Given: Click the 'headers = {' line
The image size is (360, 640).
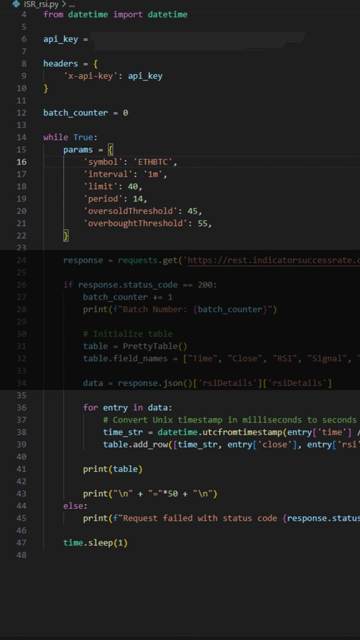Looking at the screenshot, I should 70,64.
